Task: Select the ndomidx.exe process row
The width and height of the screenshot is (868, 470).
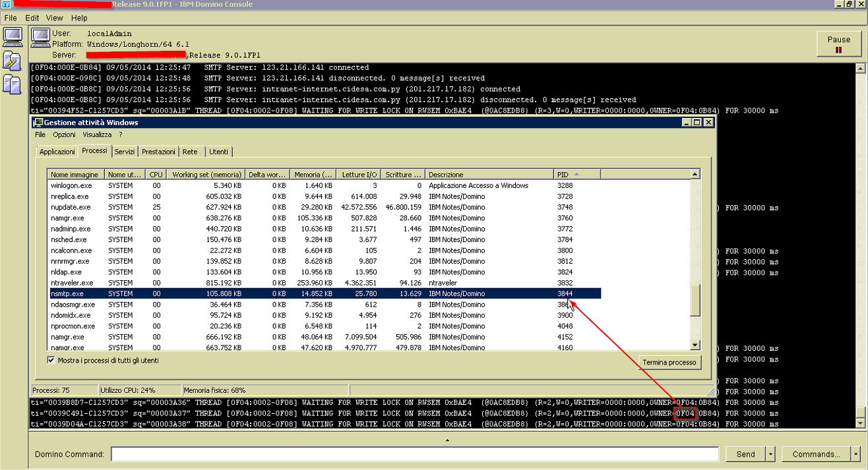Action: (324, 315)
